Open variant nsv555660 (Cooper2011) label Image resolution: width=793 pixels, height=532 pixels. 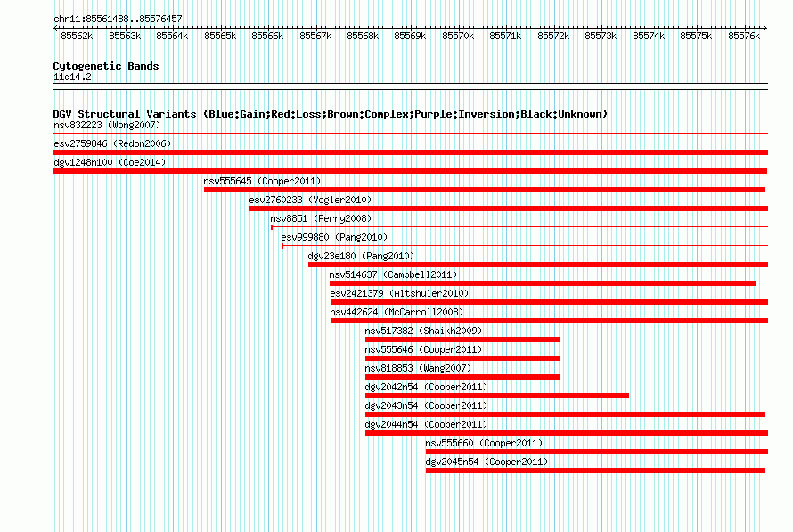[x=484, y=443]
